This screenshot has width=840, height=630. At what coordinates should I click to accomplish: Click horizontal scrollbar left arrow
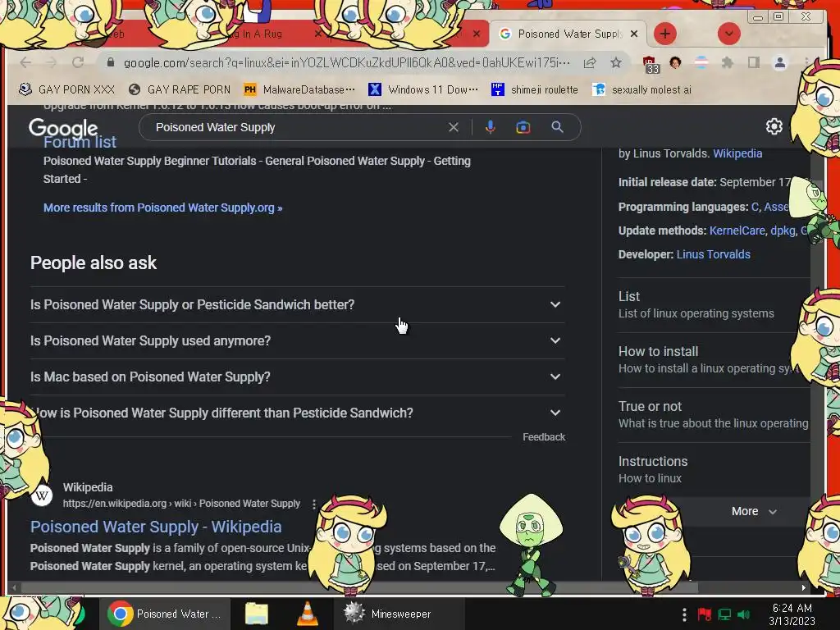pyautogui.click(x=14, y=587)
